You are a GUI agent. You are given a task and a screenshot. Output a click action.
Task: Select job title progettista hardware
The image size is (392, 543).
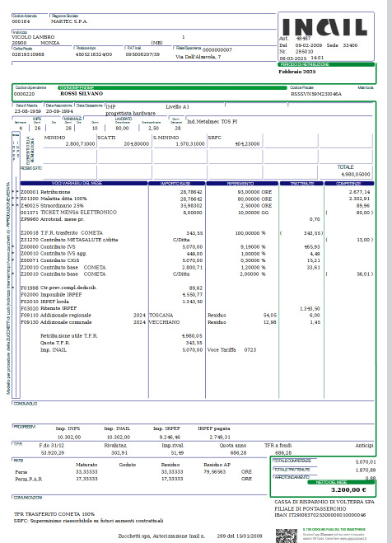pyautogui.click(x=130, y=113)
